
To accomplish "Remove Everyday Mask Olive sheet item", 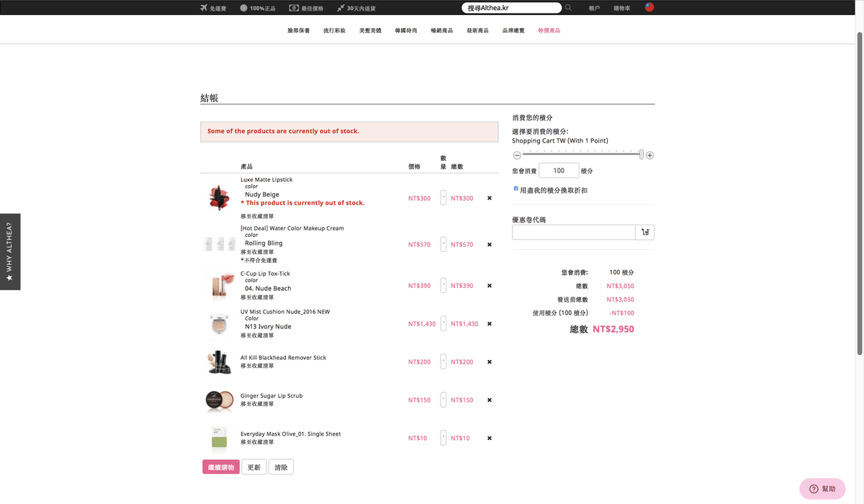I will pos(490,438).
